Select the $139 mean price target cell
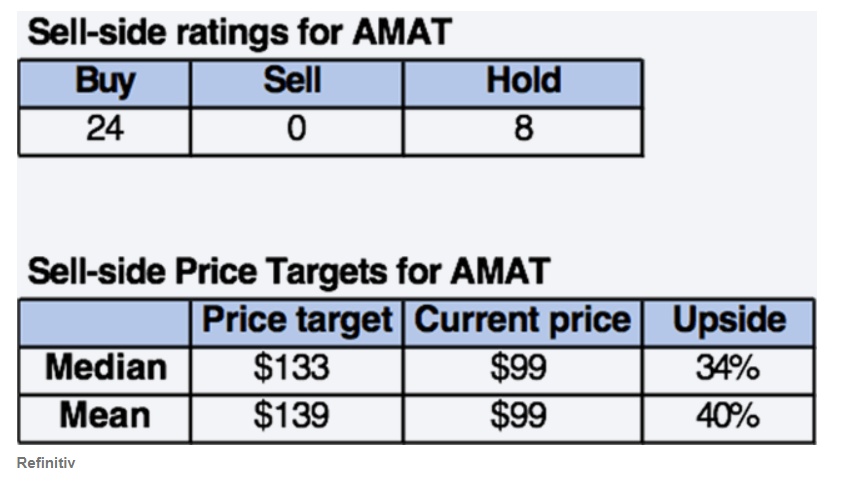Screen dimensions: 841x483 click(297, 416)
